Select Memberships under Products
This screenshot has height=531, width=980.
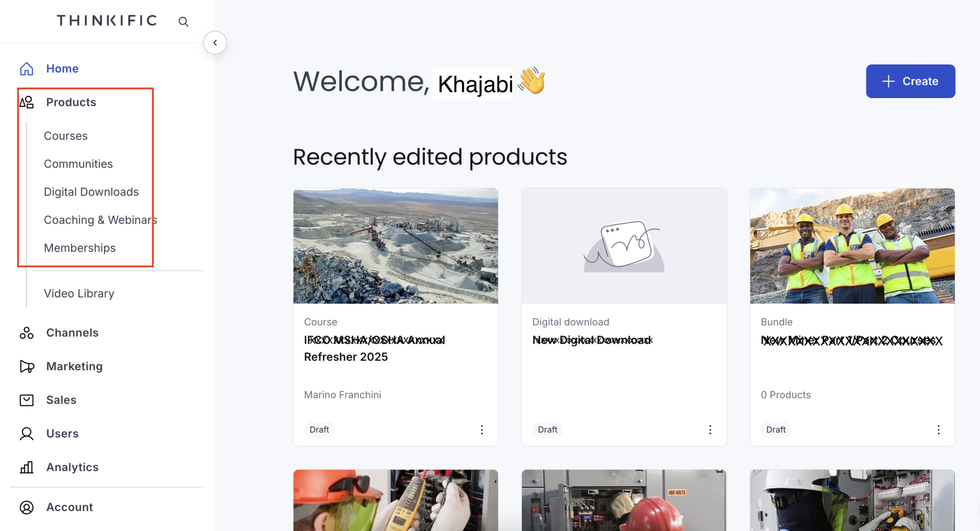80,248
